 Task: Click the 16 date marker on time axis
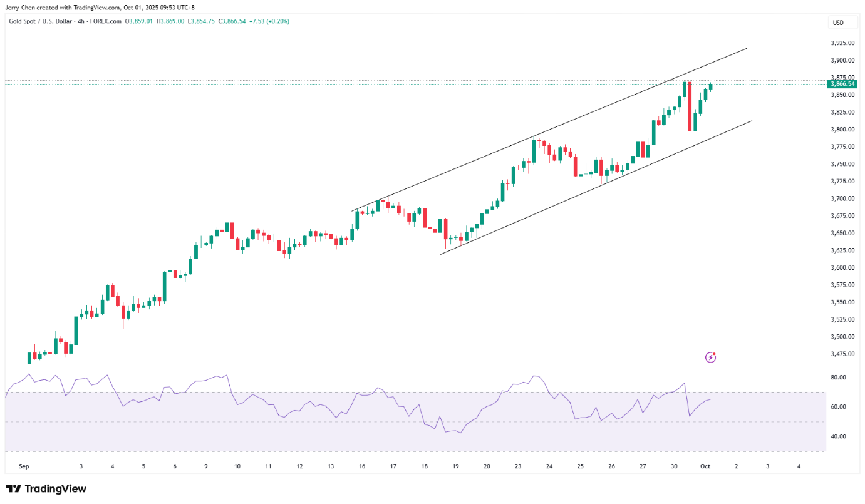[x=362, y=466]
